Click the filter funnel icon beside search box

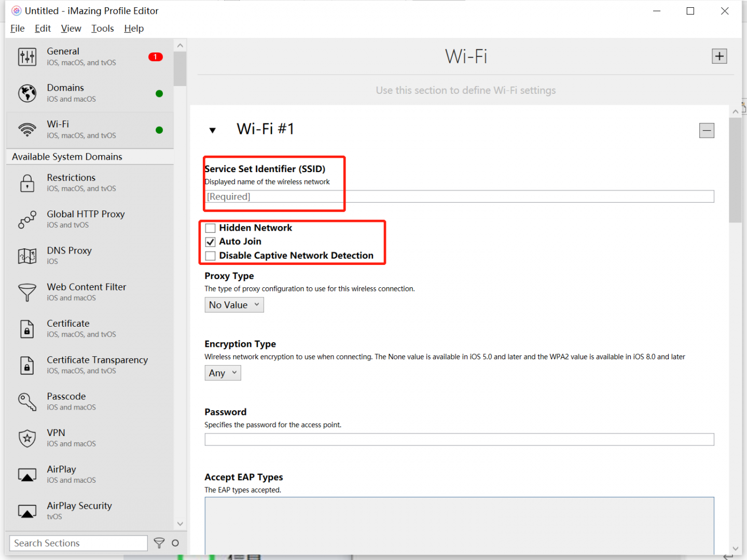(159, 543)
